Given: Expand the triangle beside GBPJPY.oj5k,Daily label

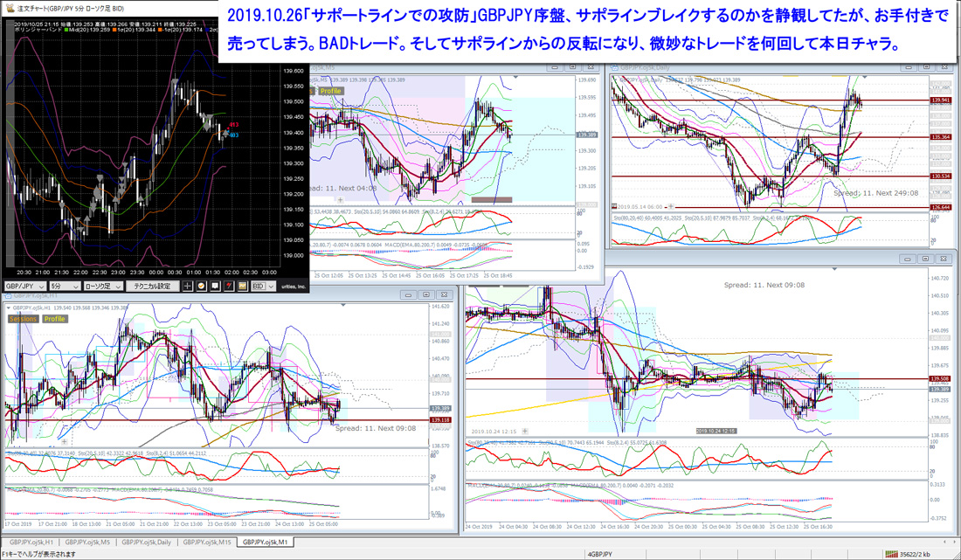Looking at the screenshot, I should coord(615,80).
